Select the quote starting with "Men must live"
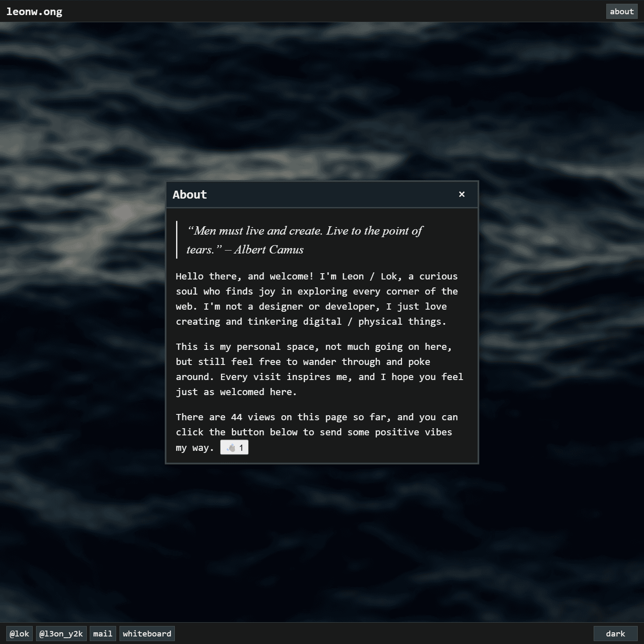Image resolution: width=644 pixels, height=644 pixels. 305,231
